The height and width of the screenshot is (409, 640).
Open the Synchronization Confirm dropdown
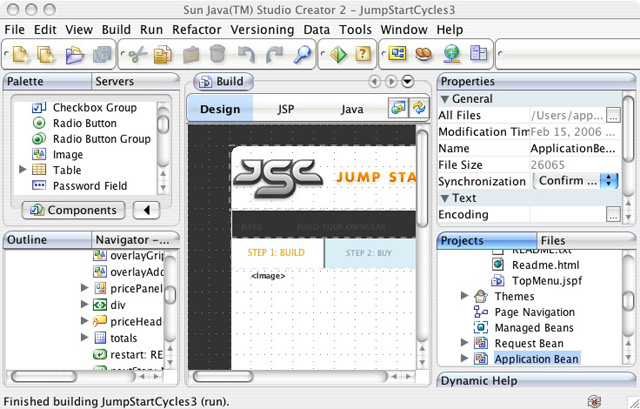pos(576,181)
